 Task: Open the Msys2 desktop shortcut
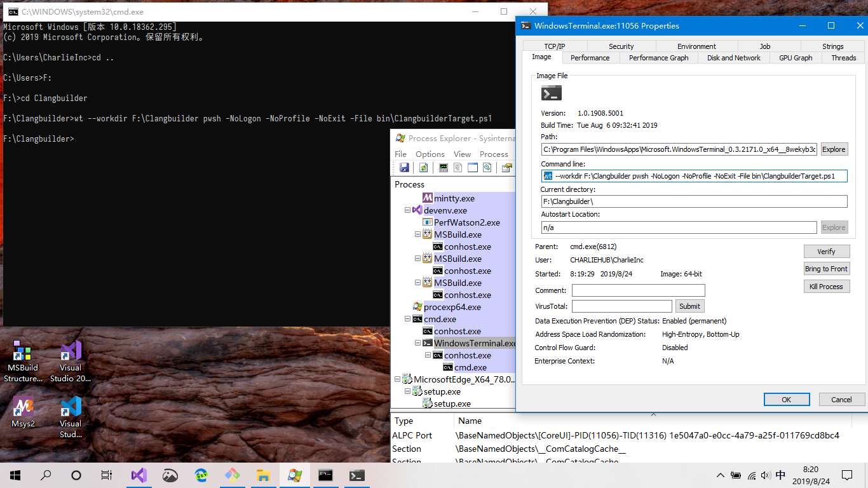point(24,412)
